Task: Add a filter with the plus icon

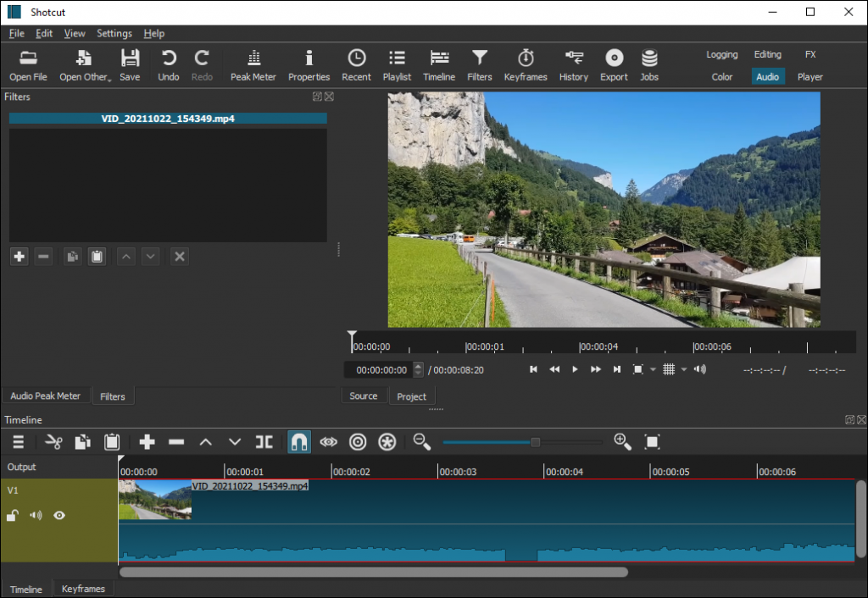Action: pos(19,256)
